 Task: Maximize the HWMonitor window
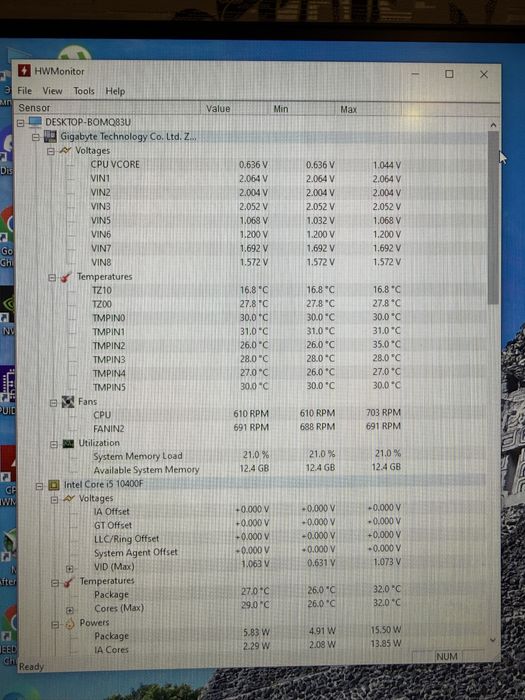coord(450,74)
